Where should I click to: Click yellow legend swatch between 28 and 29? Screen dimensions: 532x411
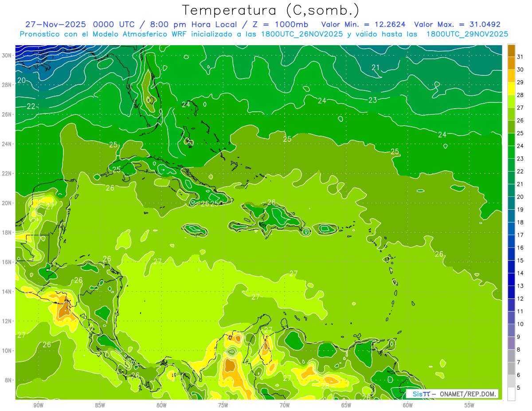(511, 88)
